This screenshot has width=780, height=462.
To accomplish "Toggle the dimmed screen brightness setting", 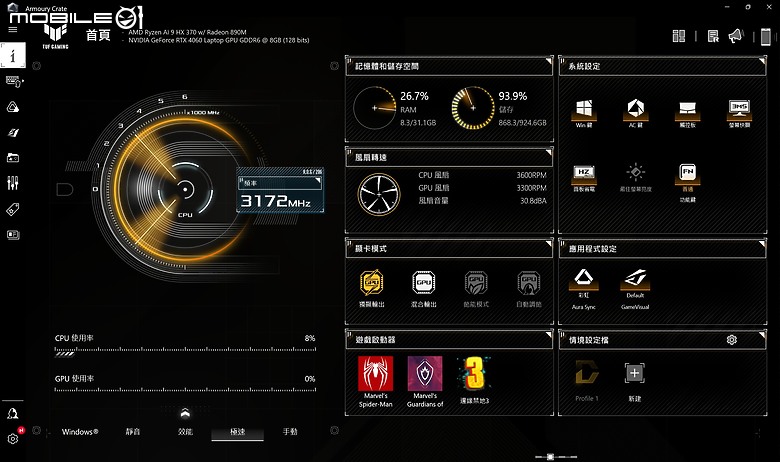I will click(635, 178).
